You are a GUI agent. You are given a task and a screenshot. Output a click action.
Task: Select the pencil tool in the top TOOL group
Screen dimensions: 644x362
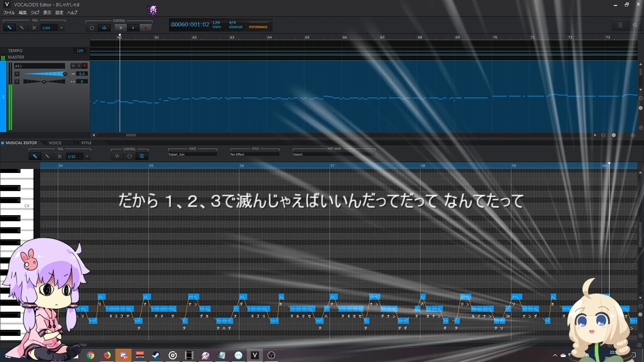click(9, 28)
